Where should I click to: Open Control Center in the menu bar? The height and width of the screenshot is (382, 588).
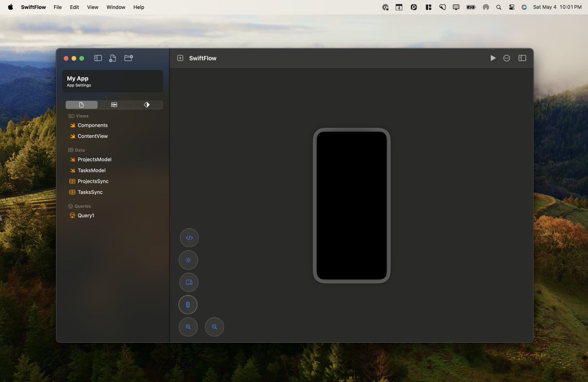(512, 7)
